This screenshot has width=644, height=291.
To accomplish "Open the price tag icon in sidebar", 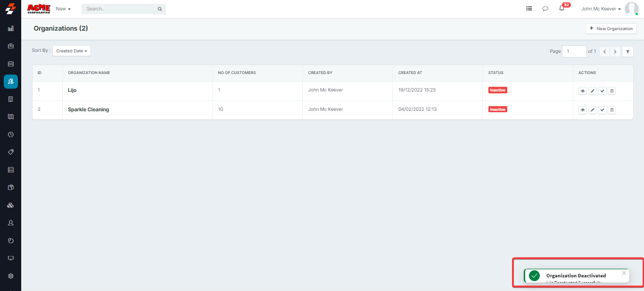I will [11, 152].
